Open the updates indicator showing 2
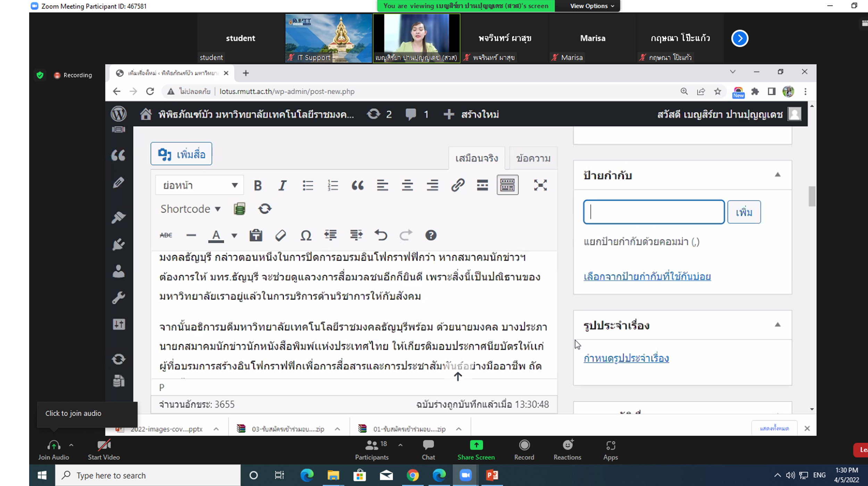 point(379,114)
